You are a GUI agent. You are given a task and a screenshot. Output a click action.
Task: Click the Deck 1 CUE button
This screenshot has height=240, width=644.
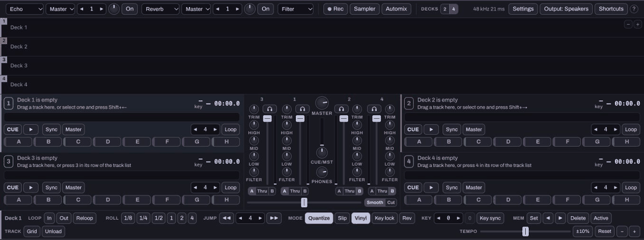(x=12, y=130)
